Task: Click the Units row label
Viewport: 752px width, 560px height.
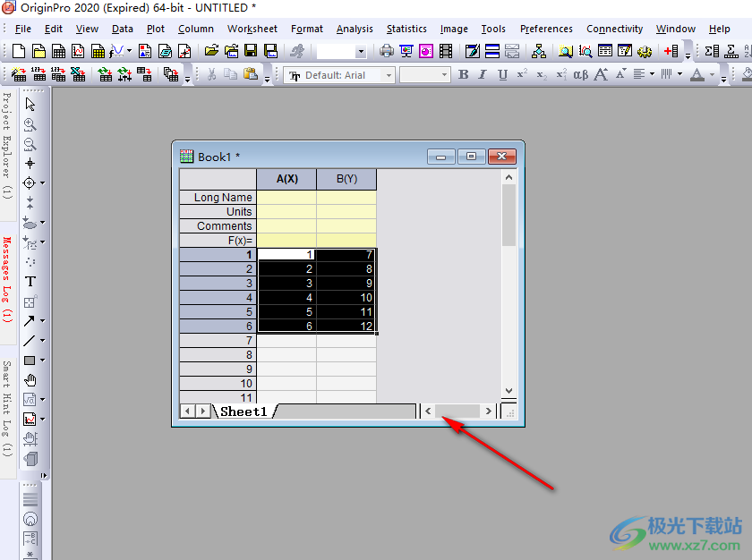Action: pos(218,212)
